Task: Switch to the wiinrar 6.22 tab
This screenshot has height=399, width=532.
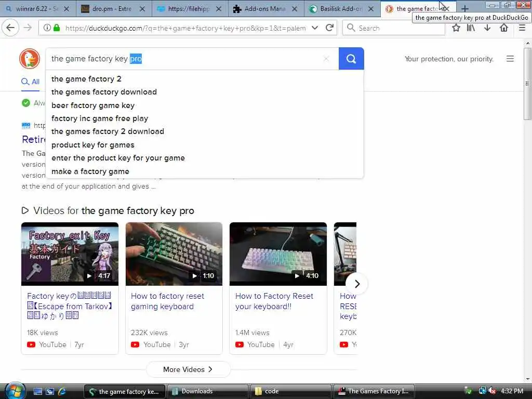Action: point(37,9)
